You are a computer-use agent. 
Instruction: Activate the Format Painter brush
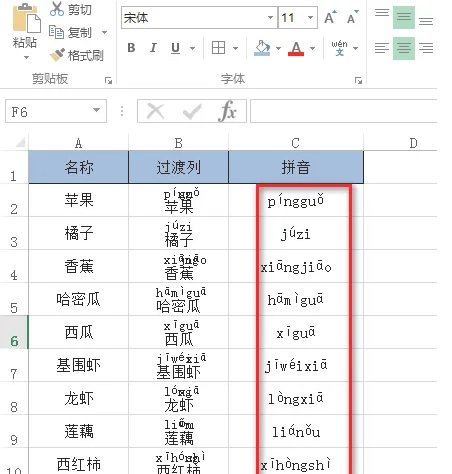click(57, 54)
